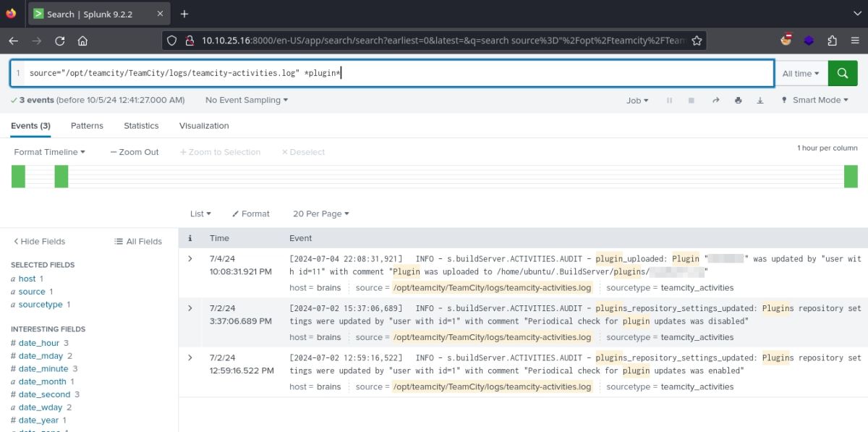Export results with the download icon
This screenshot has height=432, width=868.
(760, 101)
